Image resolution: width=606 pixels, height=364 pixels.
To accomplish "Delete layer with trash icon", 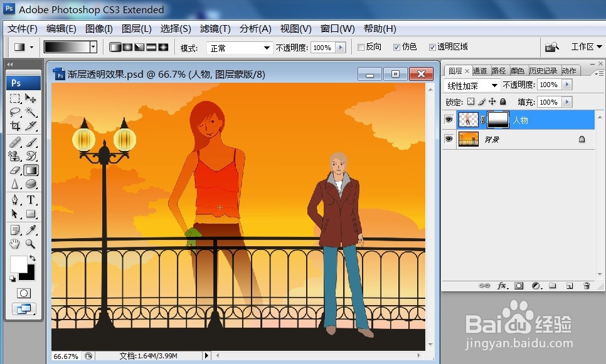I will tap(587, 286).
